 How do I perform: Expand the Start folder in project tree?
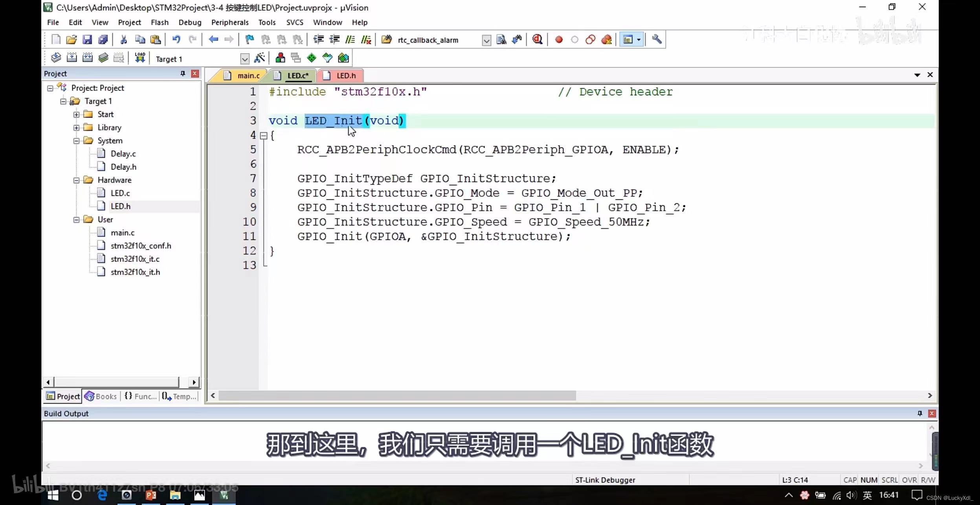76,114
